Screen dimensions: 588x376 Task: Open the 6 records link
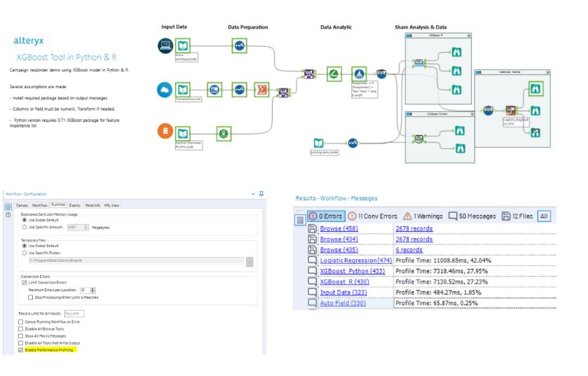(x=409, y=250)
